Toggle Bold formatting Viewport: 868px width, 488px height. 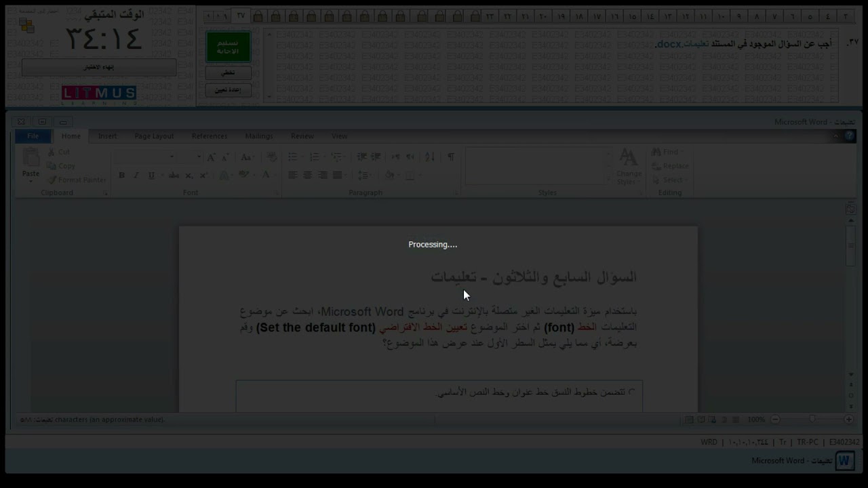[x=121, y=175]
